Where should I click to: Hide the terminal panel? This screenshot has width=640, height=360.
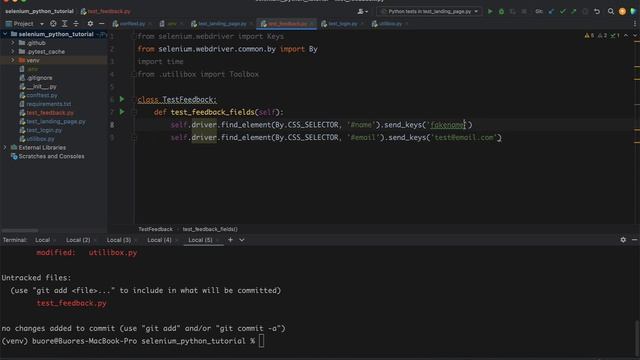tap(634, 240)
